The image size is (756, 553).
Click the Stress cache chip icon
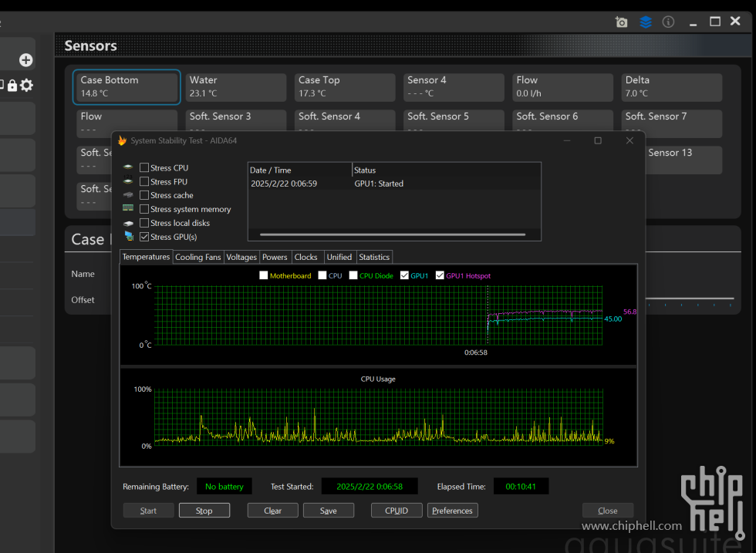128,195
